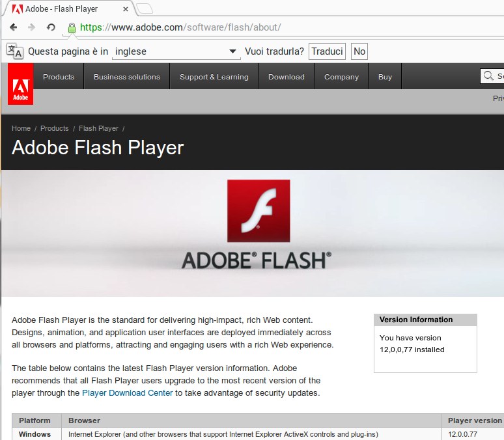This screenshot has height=440, width=504.
Task: Open the Player Download Center link
Action: 127,392
